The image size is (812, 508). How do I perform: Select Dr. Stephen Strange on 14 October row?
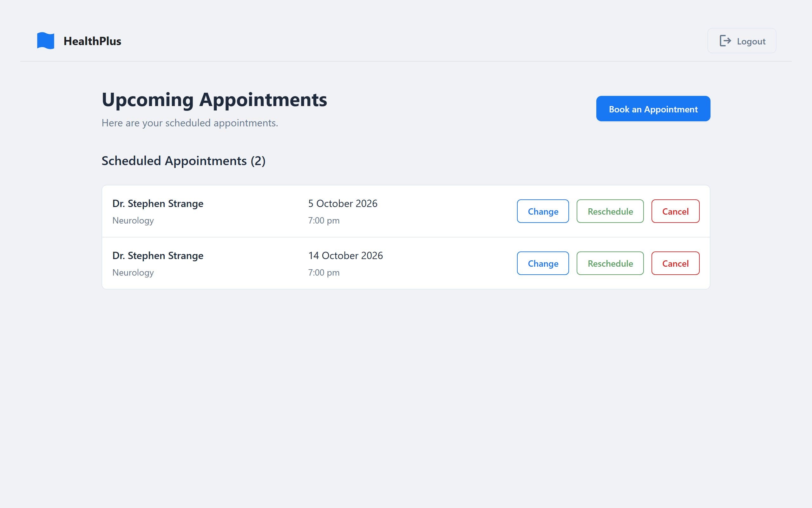(x=158, y=256)
